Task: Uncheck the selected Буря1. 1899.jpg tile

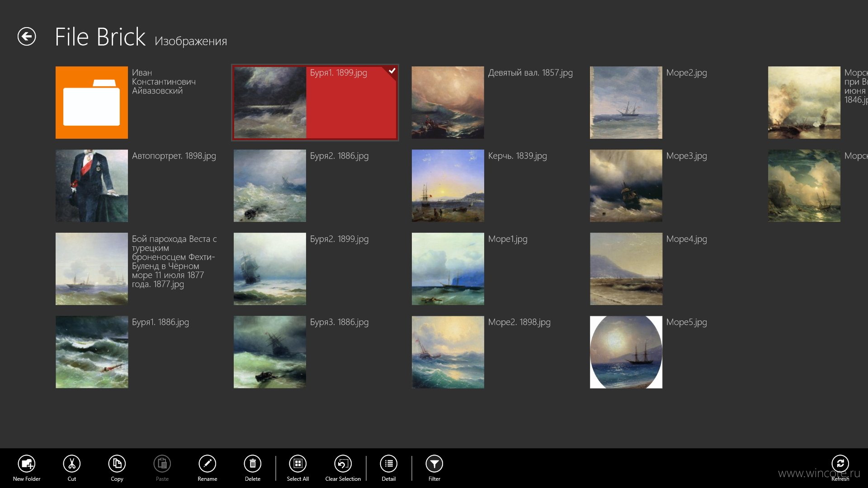Action: pyautogui.click(x=315, y=103)
